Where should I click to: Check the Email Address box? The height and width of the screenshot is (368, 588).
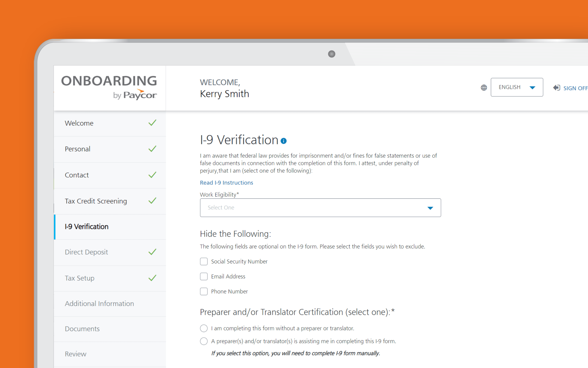click(x=204, y=276)
